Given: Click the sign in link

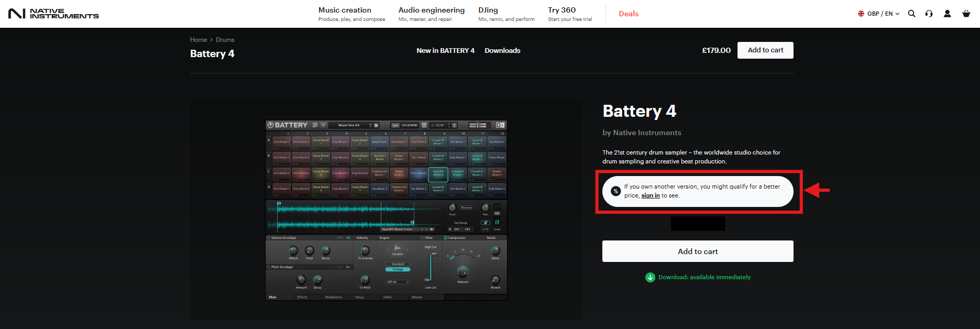Looking at the screenshot, I should (x=651, y=195).
